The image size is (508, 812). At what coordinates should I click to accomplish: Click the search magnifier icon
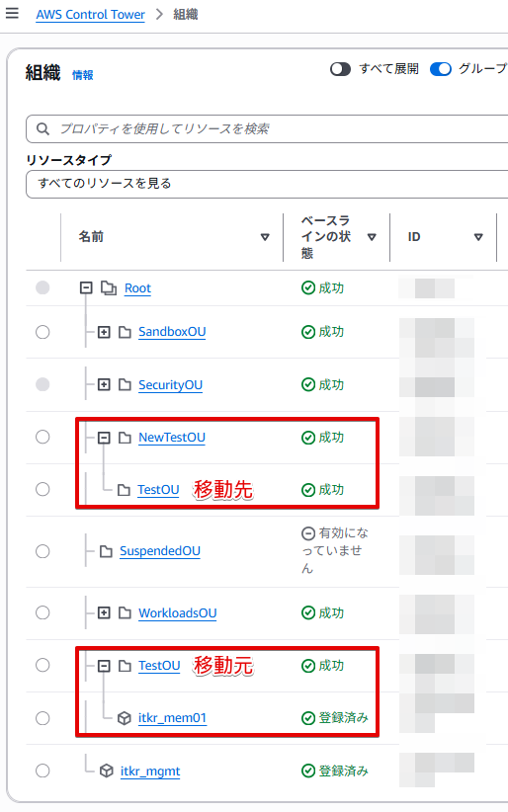tap(42, 129)
